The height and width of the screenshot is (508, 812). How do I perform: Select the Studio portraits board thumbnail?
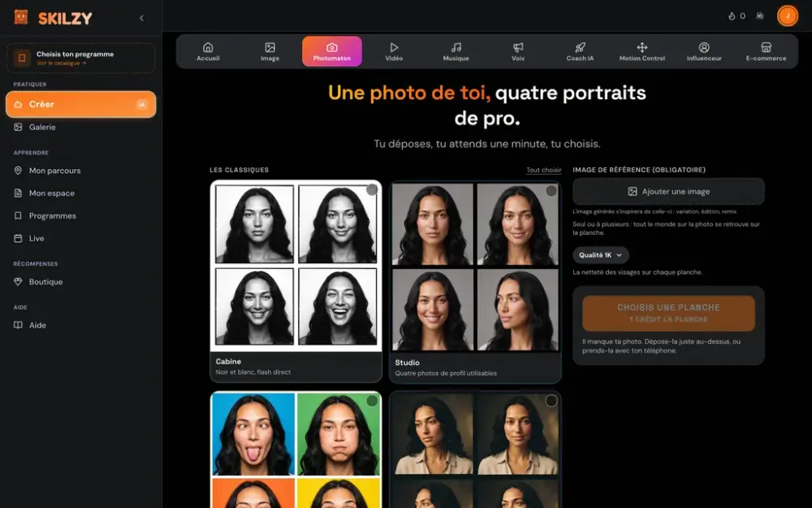click(x=475, y=267)
